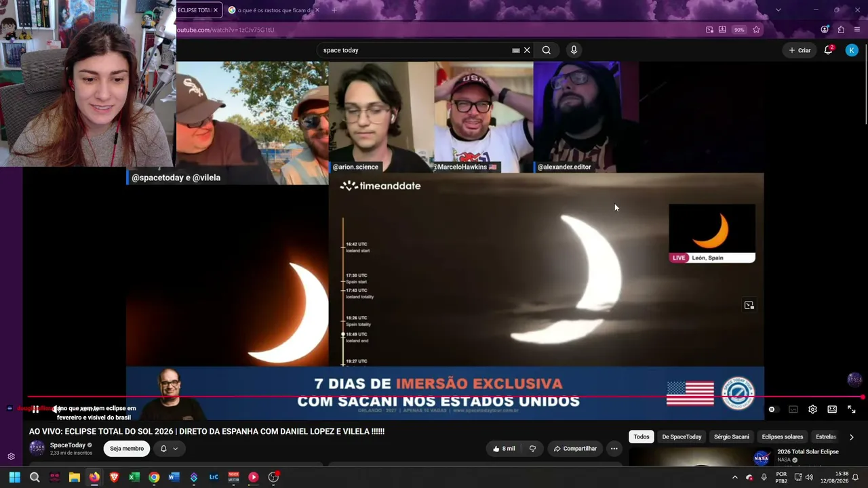868x488 pixels.
Task: Open the volume control in system tray
Action: [x=809, y=477]
